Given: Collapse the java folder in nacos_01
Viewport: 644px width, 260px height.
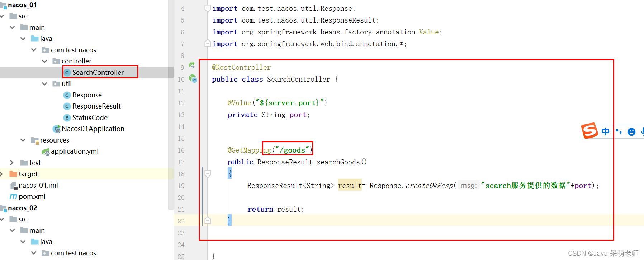Looking at the screenshot, I should (x=23, y=38).
